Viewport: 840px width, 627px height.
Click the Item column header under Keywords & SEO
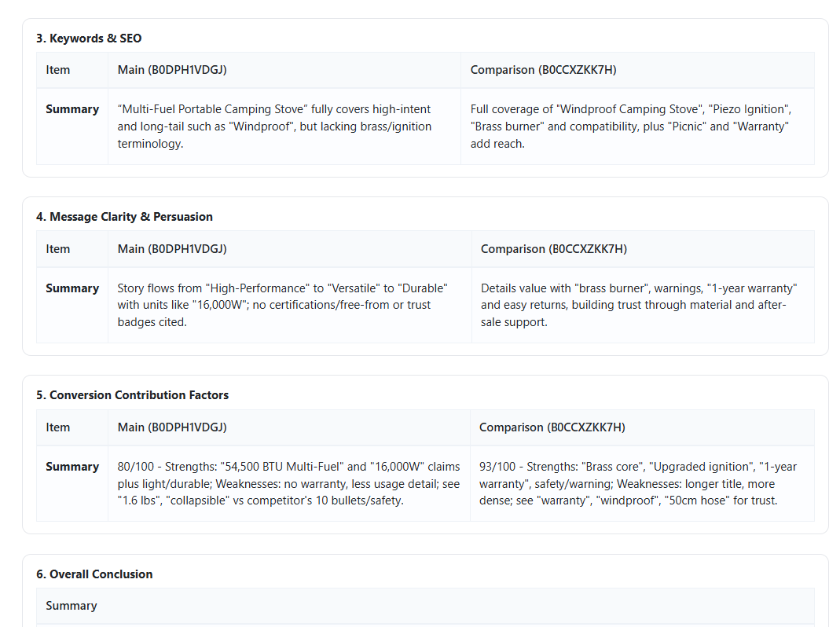click(58, 70)
